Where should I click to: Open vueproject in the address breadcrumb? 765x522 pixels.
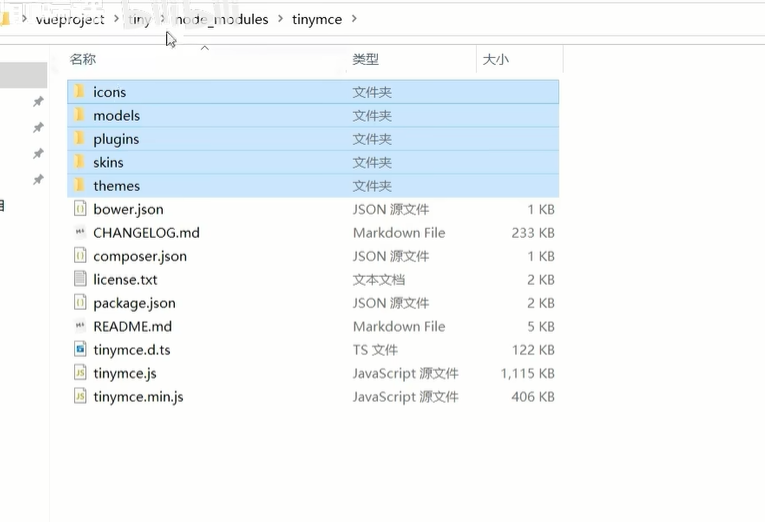point(70,20)
